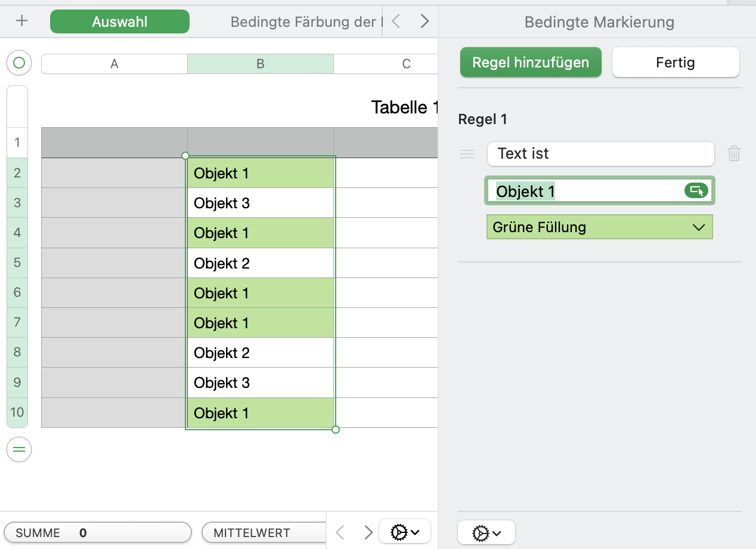Click the table select circle handle
This screenshot has height=549, width=756.
(x=19, y=63)
